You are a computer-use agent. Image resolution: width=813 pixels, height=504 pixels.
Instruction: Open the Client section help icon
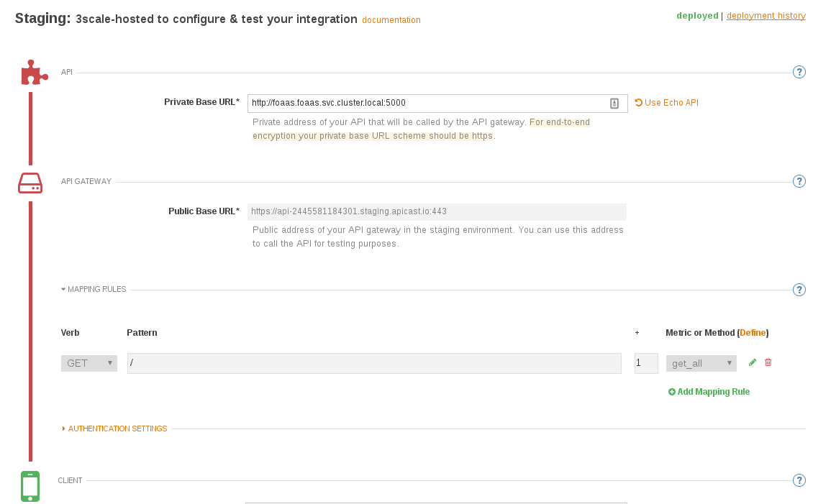(799, 481)
